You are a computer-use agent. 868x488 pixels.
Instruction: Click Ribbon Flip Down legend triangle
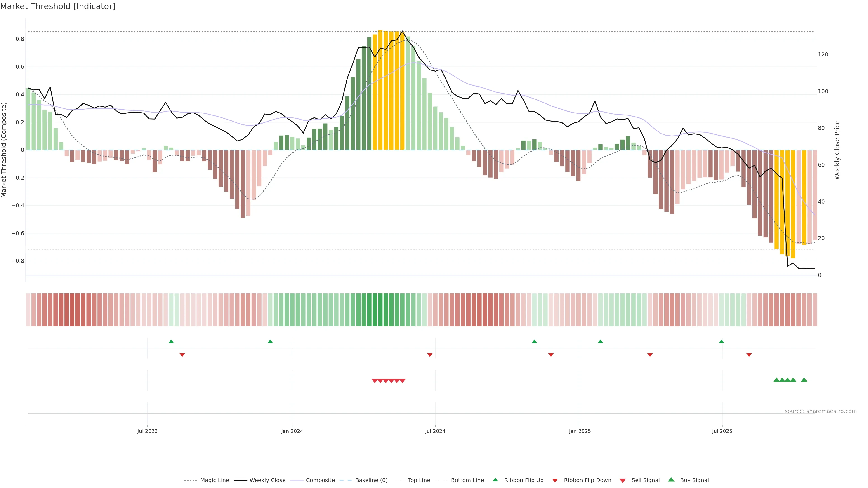tap(555, 481)
